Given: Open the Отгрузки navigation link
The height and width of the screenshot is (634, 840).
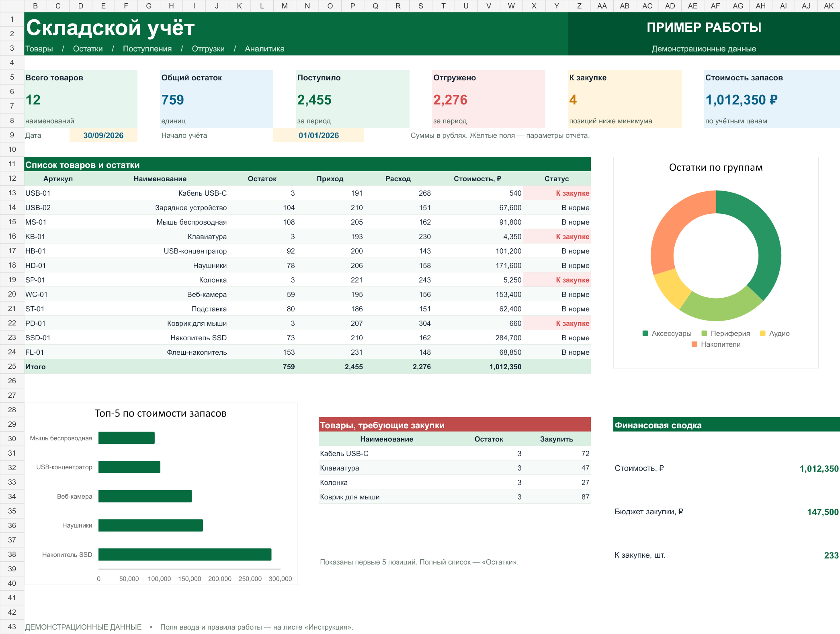Looking at the screenshot, I should 208,49.
